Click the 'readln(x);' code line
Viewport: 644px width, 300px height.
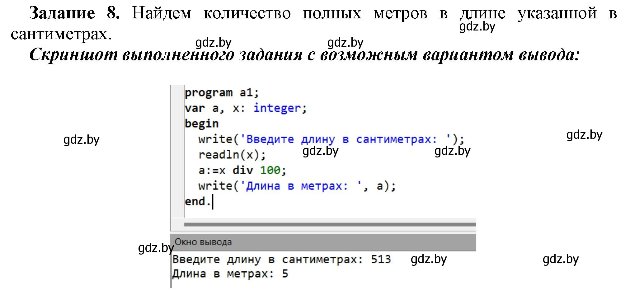click(232, 155)
